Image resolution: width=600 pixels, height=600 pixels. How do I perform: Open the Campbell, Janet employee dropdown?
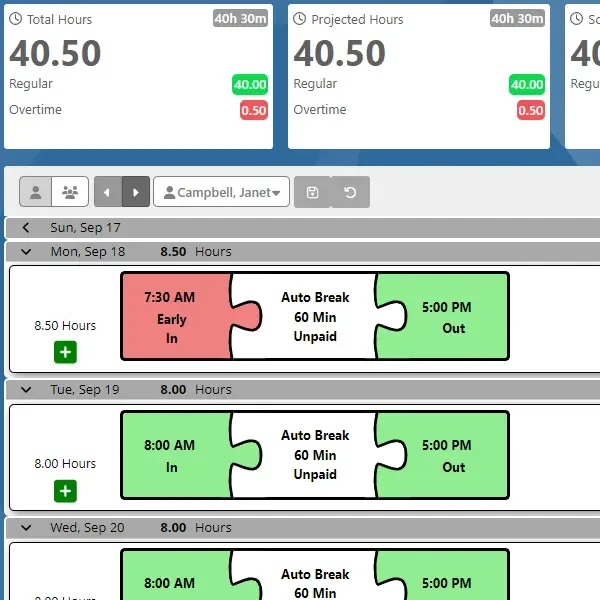pos(222,192)
